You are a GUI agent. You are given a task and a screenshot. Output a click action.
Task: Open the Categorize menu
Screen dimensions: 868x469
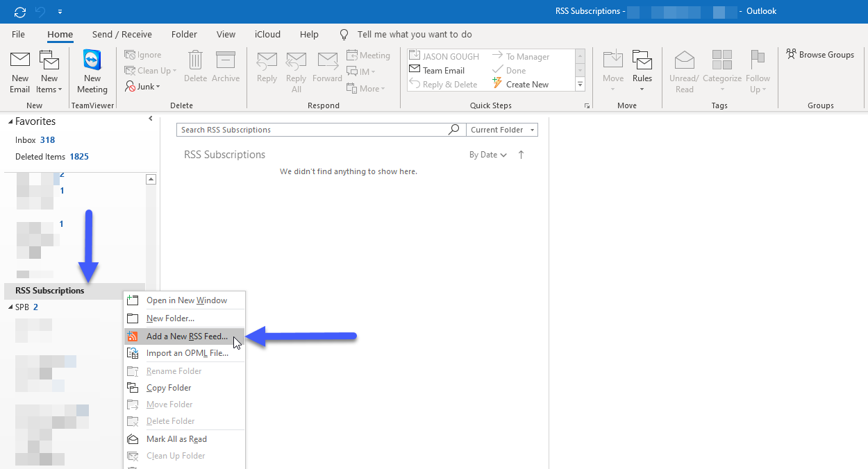[x=722, y=72]
